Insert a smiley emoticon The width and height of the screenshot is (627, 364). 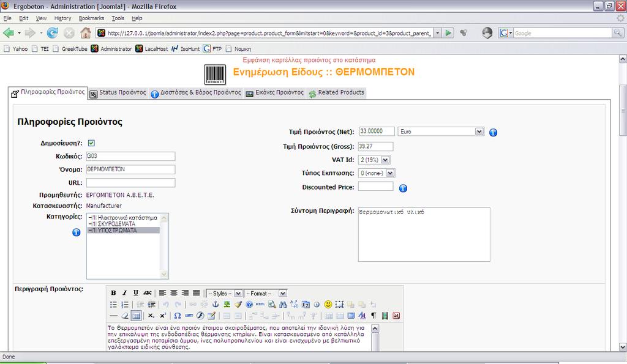(328, 305)
